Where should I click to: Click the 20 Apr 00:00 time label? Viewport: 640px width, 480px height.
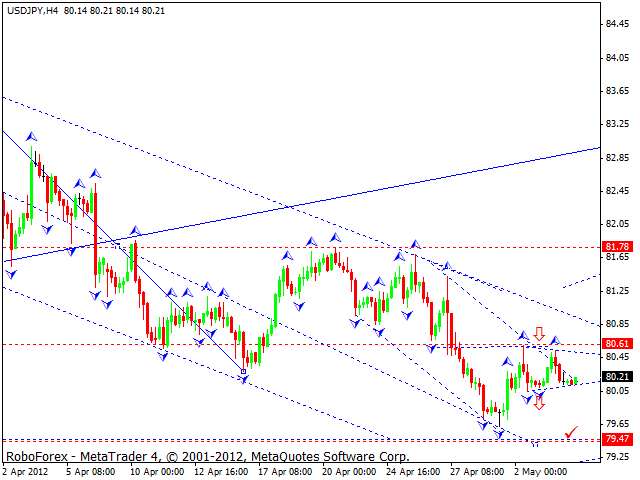(349, 472)
